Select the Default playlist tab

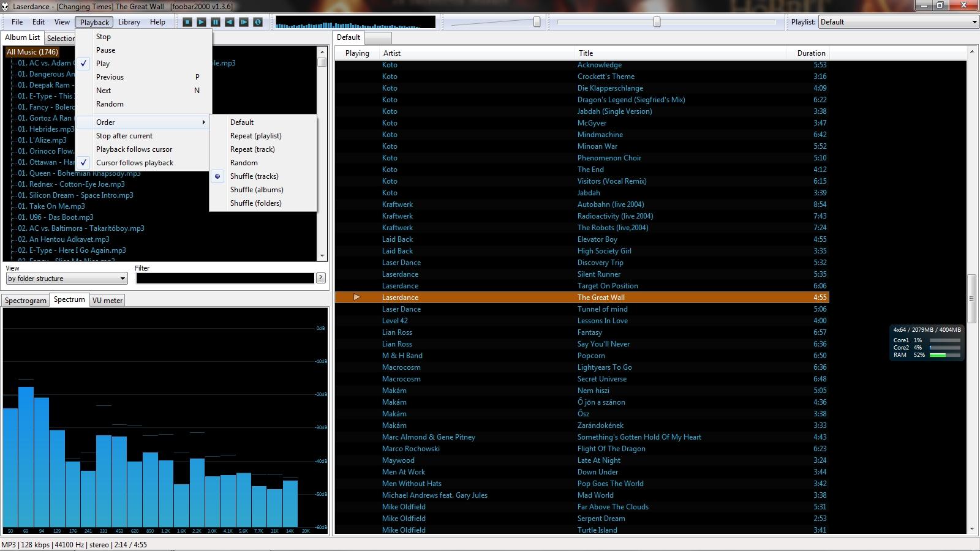click(x=349, y=37)
